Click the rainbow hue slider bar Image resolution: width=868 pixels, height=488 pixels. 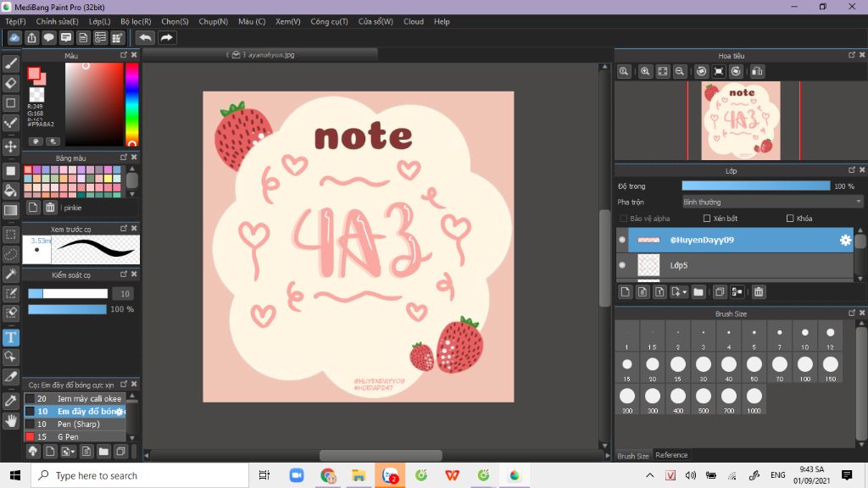131,104
